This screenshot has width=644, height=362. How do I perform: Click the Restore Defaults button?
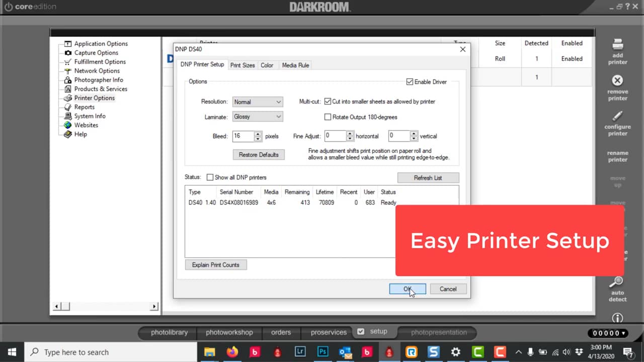pos(259,155)
